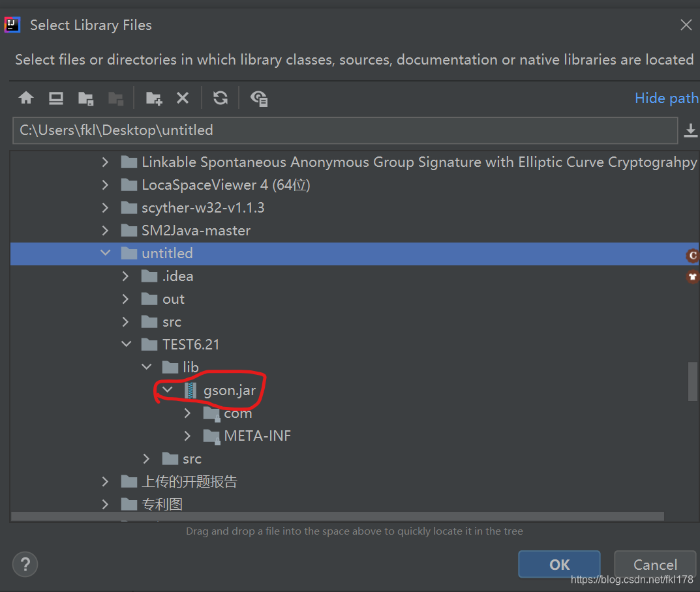
Task: Create a new folder via toolbar icon
Action: 154,98
